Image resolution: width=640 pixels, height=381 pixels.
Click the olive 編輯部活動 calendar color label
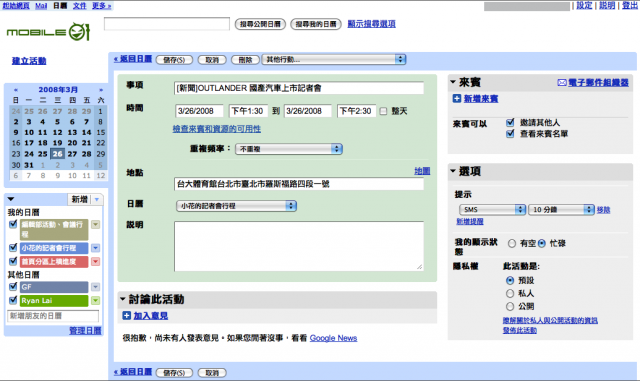(54, 229)
